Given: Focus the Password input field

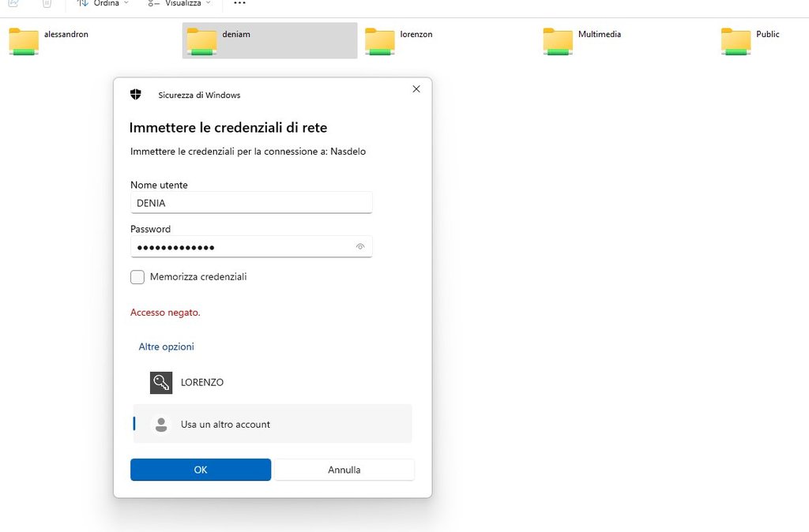Looking at the screenshot, I should [251, 247].
